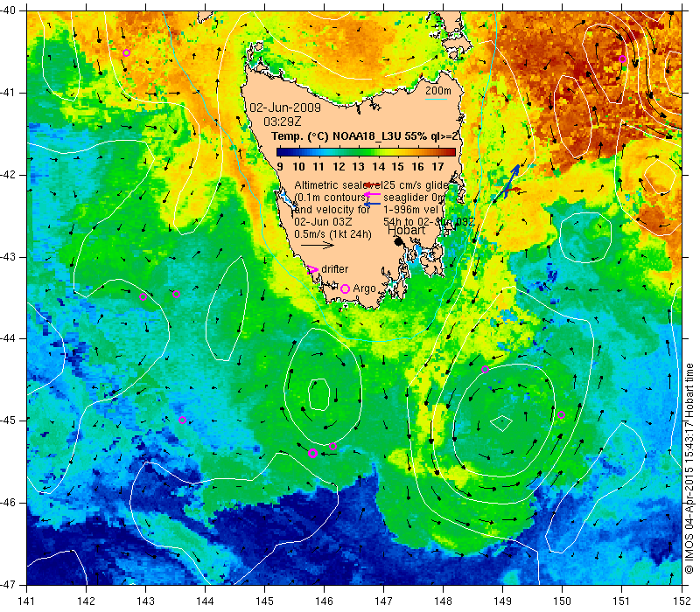Click latitude axis label -47

coord(9,584)
